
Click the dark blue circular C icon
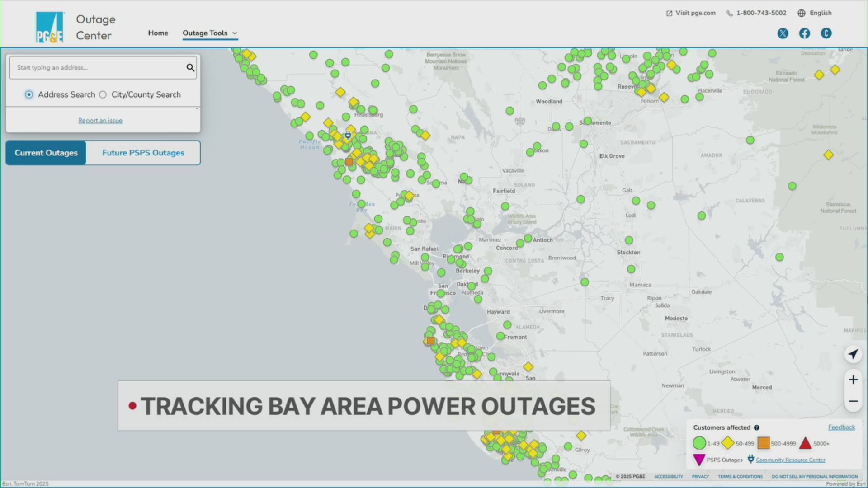pyautogui.click(x=826, y=33)
